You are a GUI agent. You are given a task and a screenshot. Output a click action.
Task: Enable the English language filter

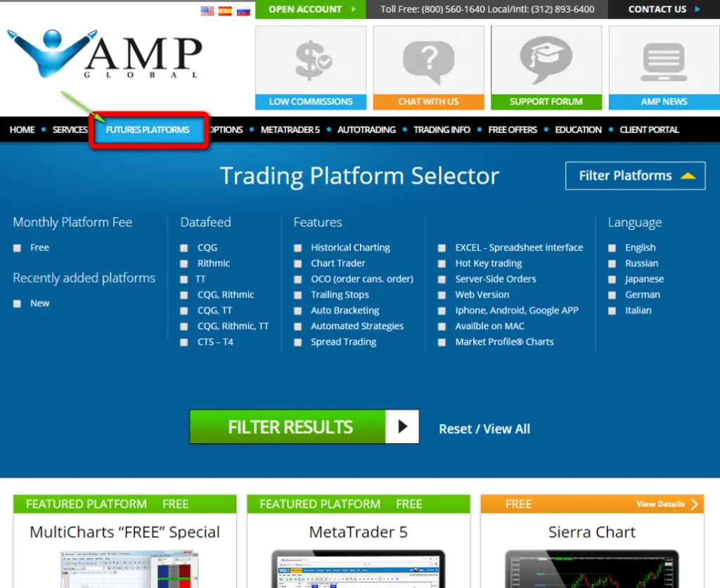click(x=612, y=248)
